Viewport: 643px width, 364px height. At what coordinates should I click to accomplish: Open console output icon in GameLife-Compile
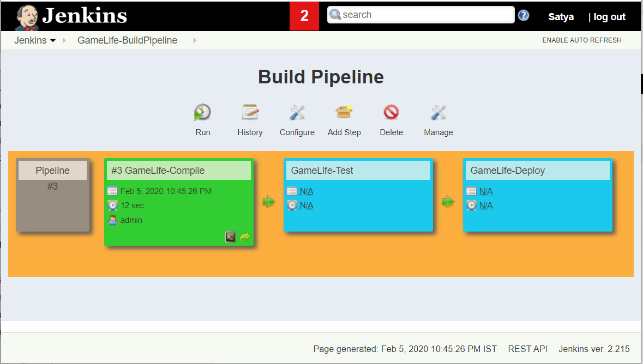pyautogui.click(x=231, y=237)
